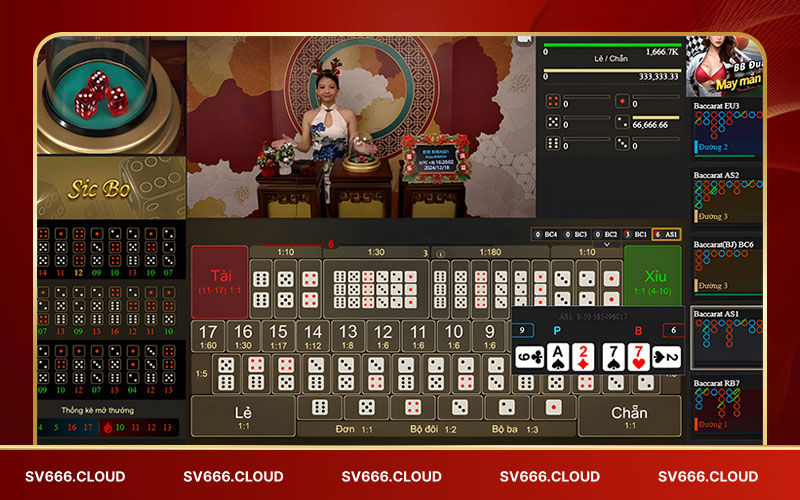Bet on the double four dice pair
Viewport: 800px width, 500px height.
coord(310,289)
